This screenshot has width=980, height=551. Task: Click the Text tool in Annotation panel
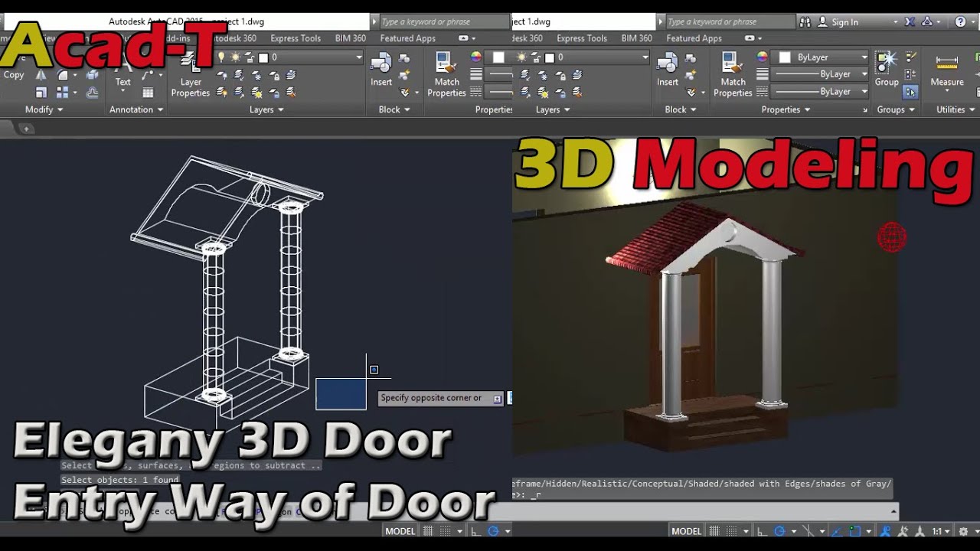122,75
